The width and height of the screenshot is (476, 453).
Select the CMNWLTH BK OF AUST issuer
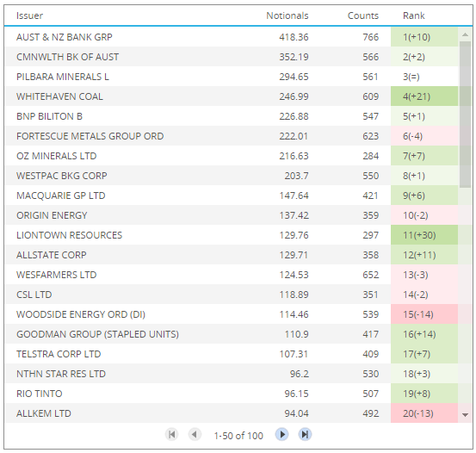(x=67, y=57)
